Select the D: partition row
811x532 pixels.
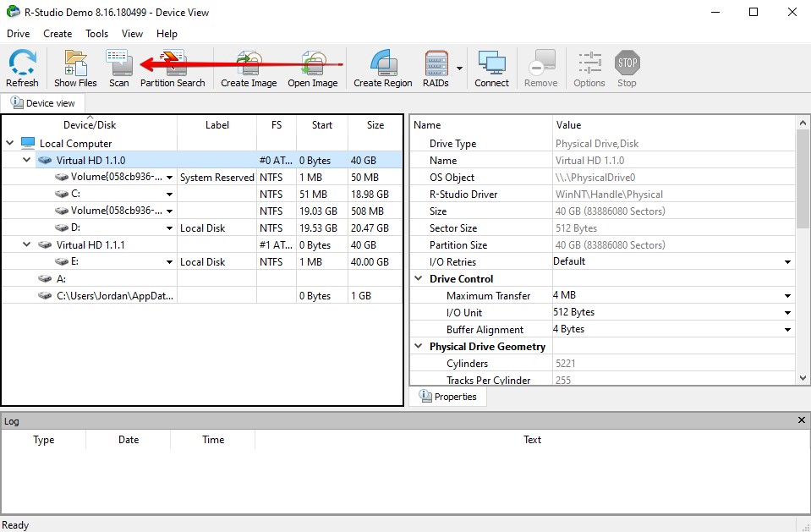pos(202,228)
